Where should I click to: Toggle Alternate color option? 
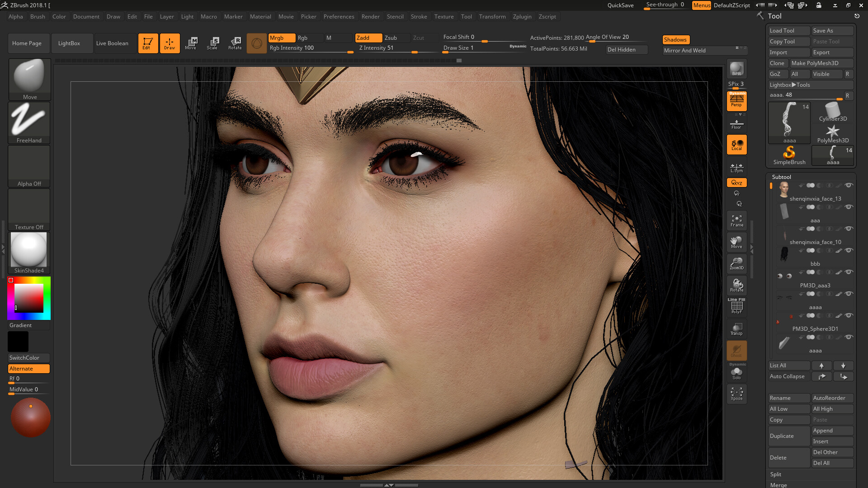pos(29,369)
